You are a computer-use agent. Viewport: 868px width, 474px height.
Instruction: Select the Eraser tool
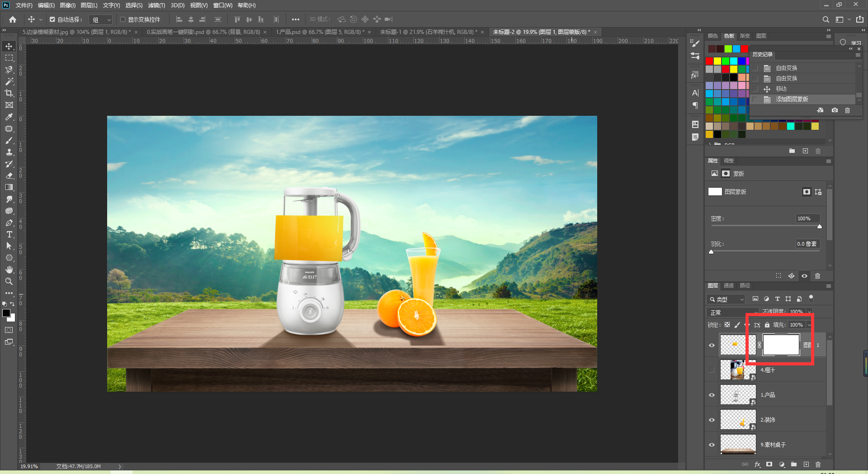click(9, 175)
